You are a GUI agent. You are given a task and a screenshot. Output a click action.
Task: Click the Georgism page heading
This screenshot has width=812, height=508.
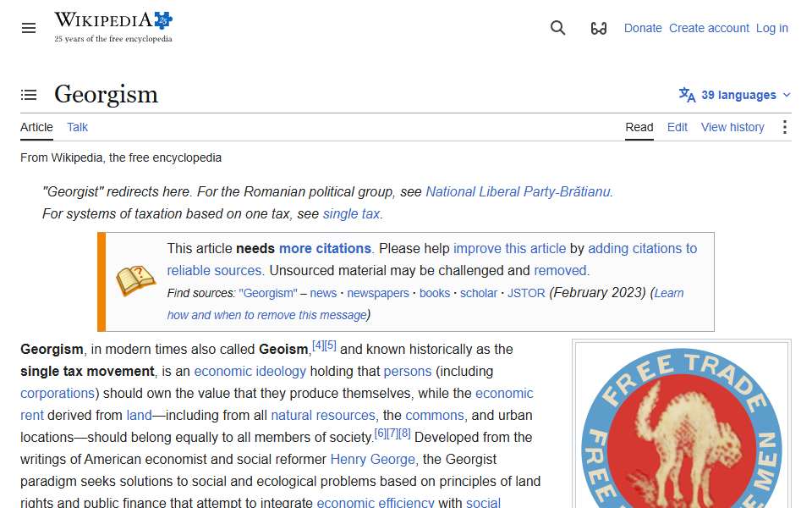[x=107, y=94]
